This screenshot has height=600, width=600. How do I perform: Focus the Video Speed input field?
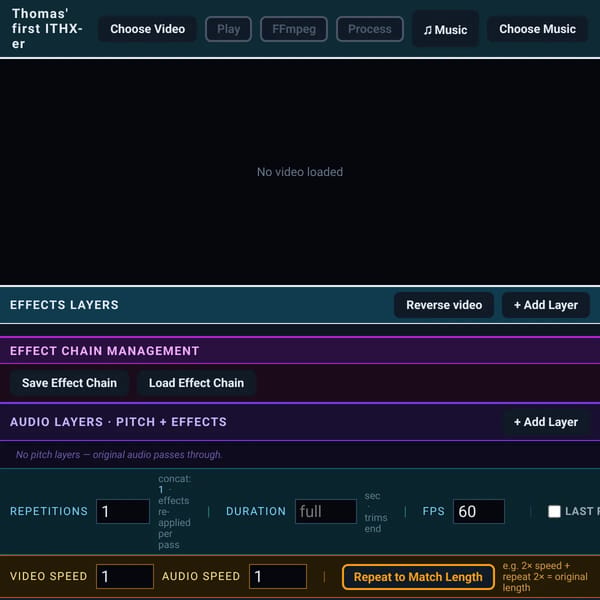coord(125,576)
